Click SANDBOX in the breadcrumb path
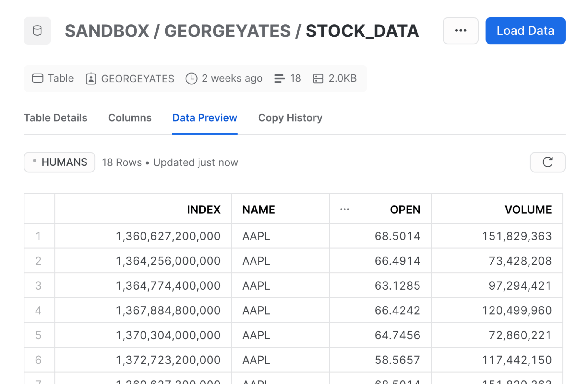 [x=107, y=31]
